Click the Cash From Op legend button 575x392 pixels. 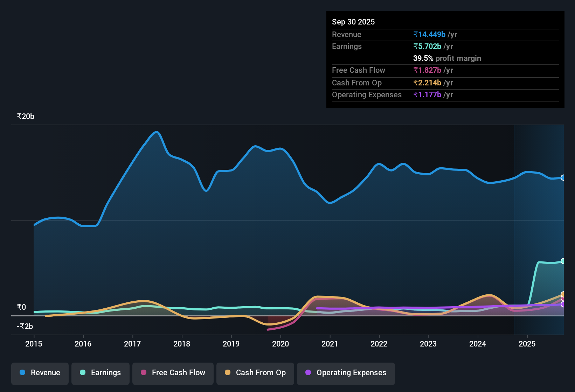click(255, 373)
